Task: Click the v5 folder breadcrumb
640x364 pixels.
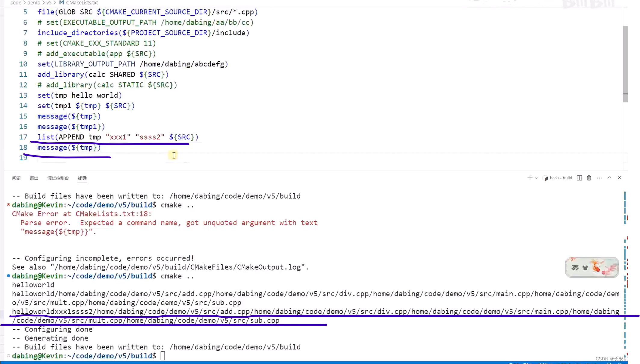Action: coord(49,3)
